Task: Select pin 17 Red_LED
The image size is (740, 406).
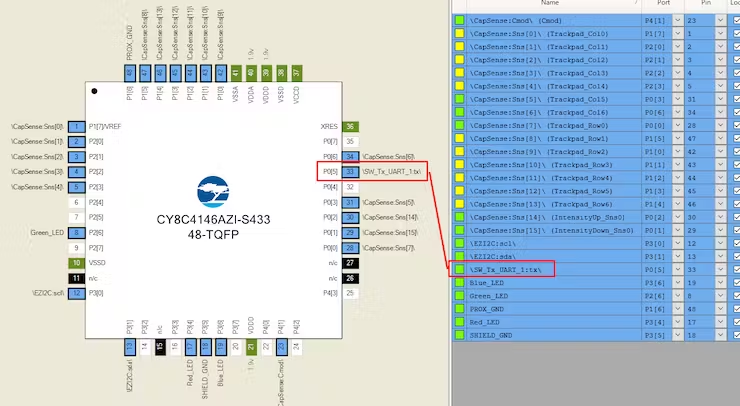Action: click(x=190, y=347)
